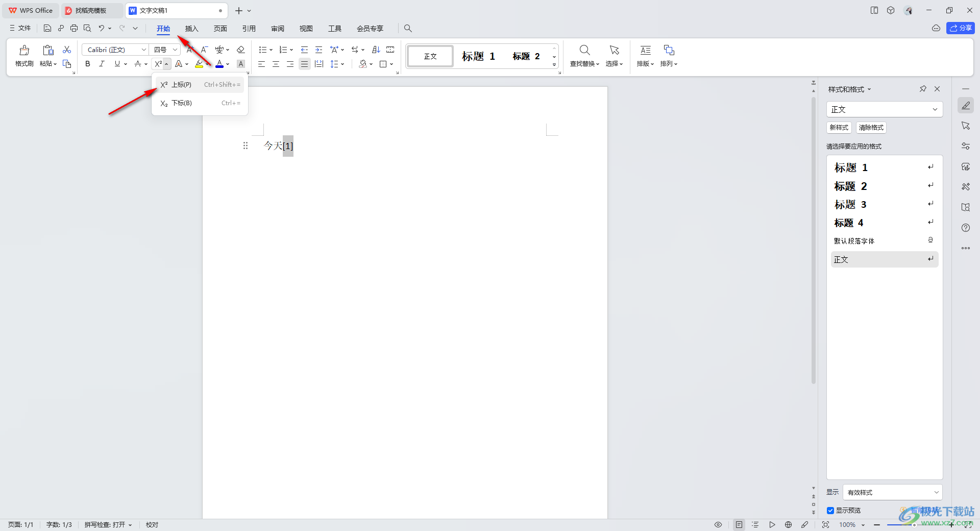Toggle Align Left
Screen dimensions: 980x531
[x=261, y=64]
